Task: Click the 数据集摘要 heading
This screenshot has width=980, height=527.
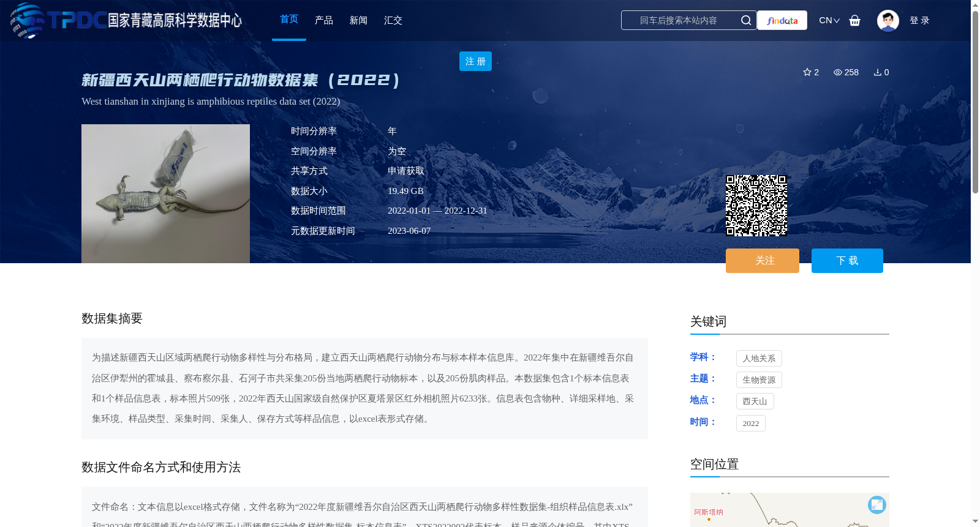Action: (x=112, y=318)
